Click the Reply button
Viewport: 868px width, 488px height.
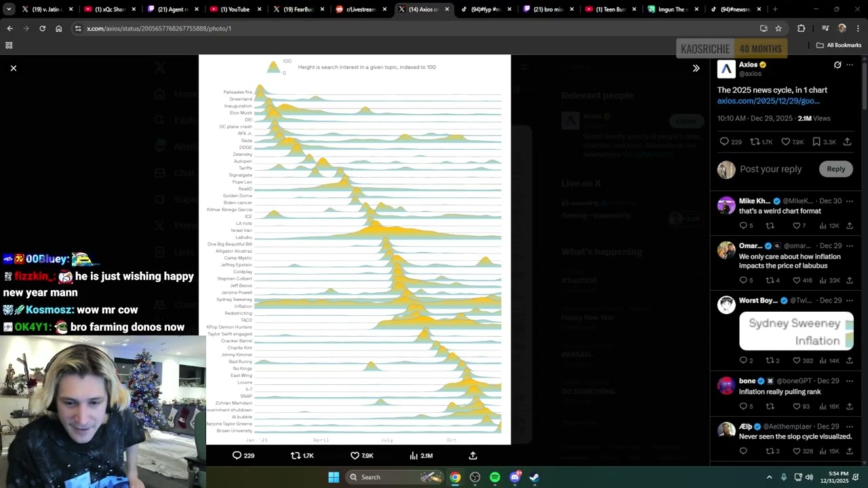click(835, 169)
